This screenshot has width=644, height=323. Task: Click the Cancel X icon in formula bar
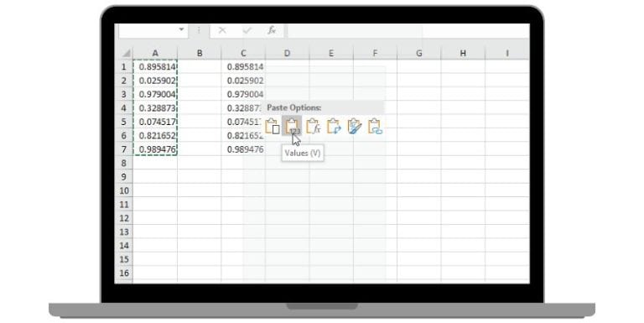[222, 30]
